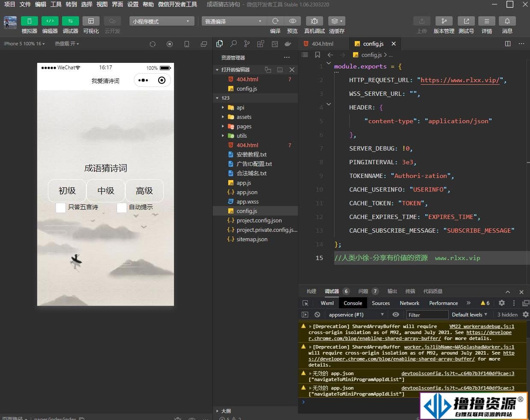This screenshot has width=530, height=420.
Task: Open the Default levels dropdown
Action: coord(469,315)
